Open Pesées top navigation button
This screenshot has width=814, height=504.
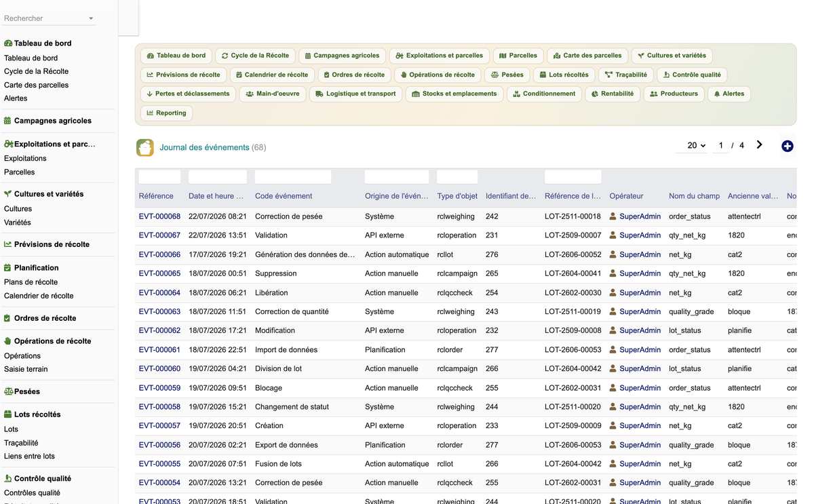tap(507, 75)
